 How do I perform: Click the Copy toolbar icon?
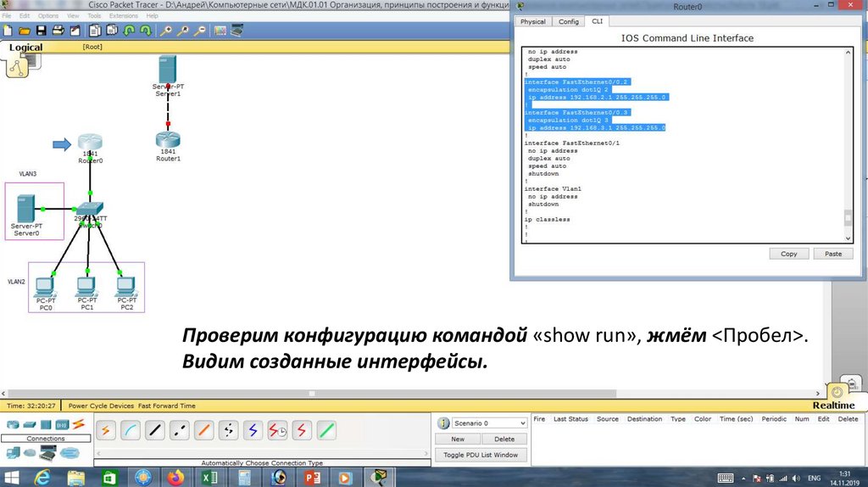click(95, 31)
